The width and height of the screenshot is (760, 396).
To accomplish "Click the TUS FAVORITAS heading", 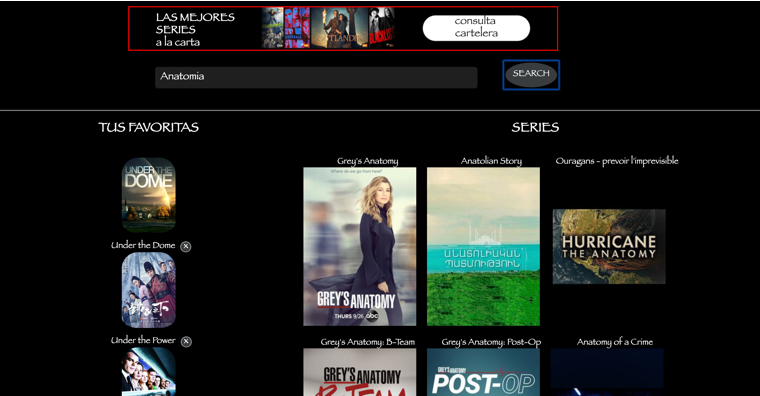I will tap(148, 127).
